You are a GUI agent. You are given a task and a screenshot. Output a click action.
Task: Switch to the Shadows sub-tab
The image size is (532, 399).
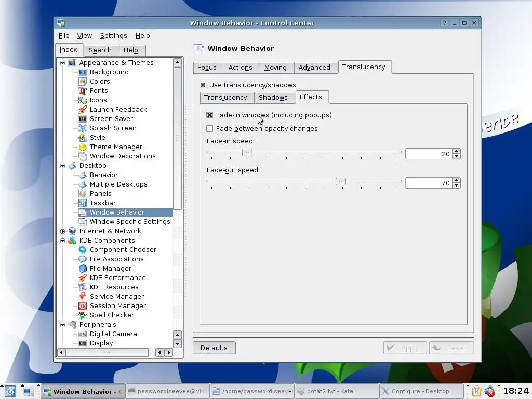(273, 97)
